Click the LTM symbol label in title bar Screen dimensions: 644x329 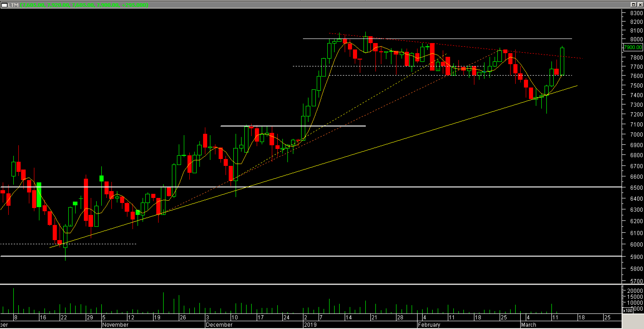click(13, 5)
